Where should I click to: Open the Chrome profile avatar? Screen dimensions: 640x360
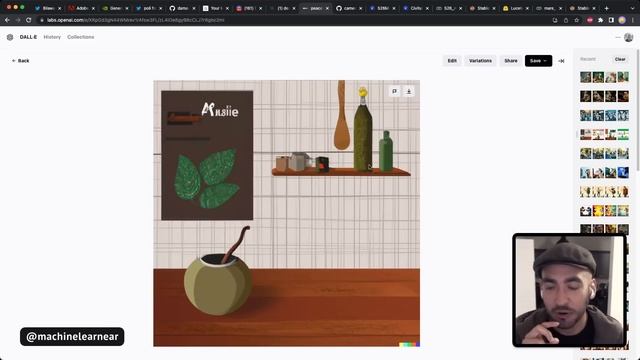pos(622,20)
